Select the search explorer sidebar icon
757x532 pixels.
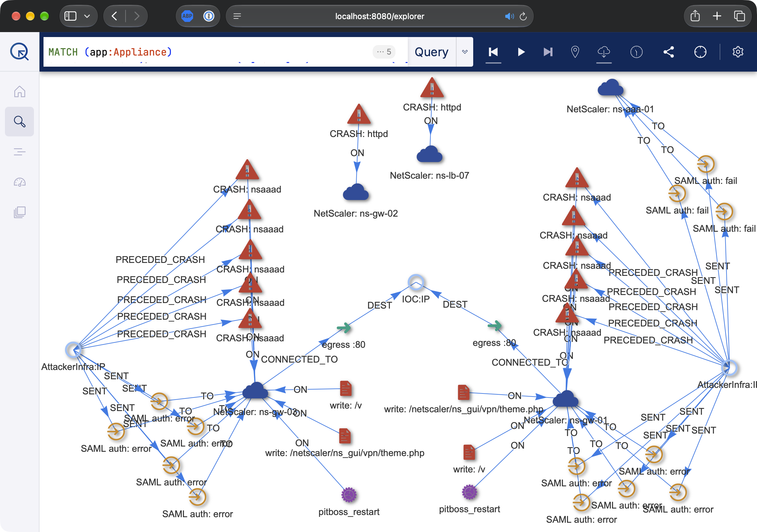coord(19,122)
